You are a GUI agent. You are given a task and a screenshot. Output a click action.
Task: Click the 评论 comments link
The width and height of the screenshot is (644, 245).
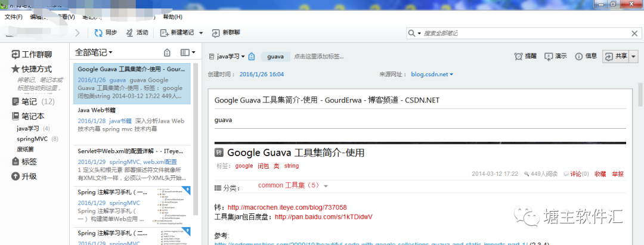576,174
